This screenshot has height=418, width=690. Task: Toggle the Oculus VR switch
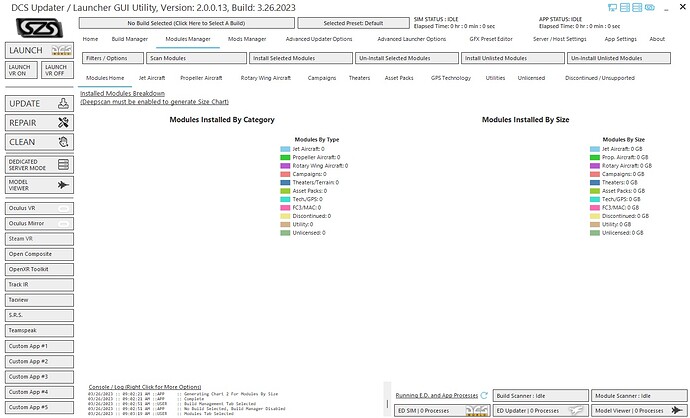pos(63,208)
